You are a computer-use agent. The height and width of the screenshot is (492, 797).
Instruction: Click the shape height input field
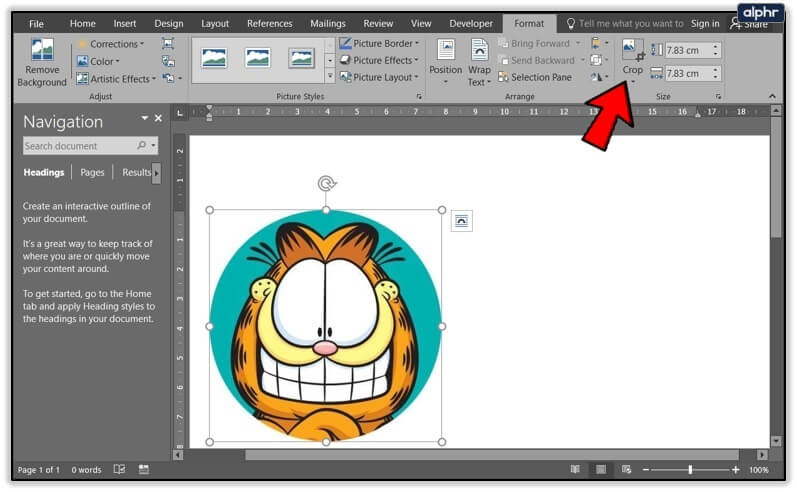click(687, 50)
